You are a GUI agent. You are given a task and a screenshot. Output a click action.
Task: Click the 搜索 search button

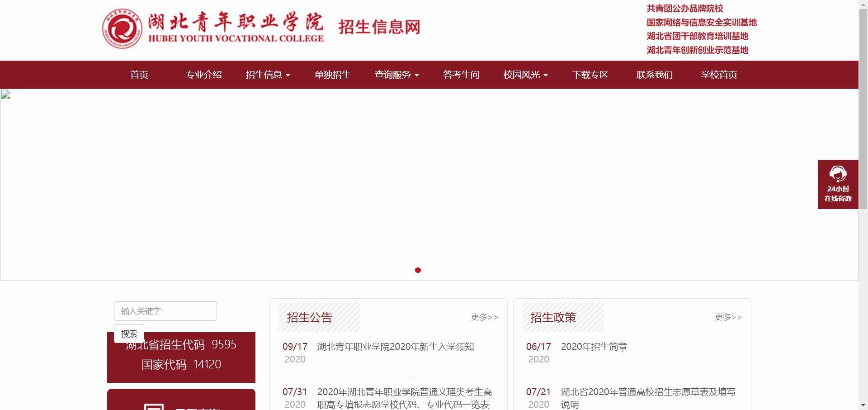tap(129, 334)
